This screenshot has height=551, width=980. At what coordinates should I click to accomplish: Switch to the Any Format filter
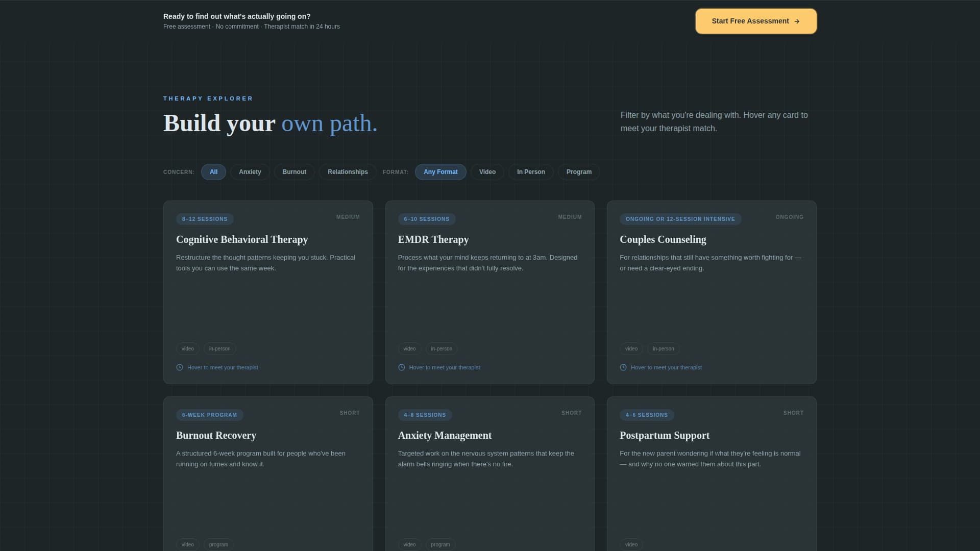pos(440,172)
